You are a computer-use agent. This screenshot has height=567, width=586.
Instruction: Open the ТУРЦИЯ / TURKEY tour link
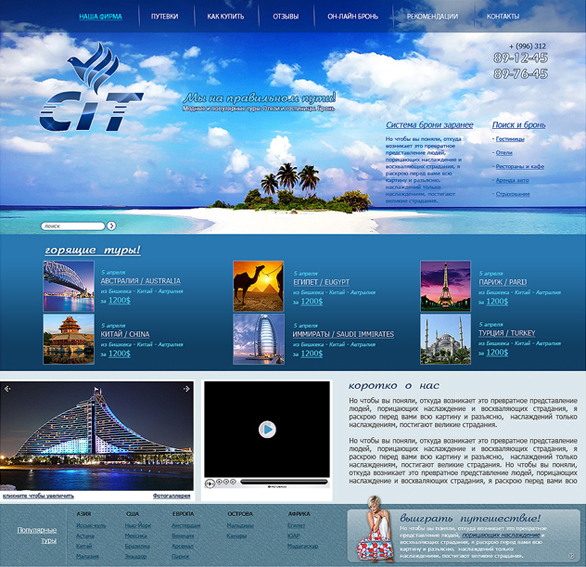pyautogui.click(x=507, y=333)
